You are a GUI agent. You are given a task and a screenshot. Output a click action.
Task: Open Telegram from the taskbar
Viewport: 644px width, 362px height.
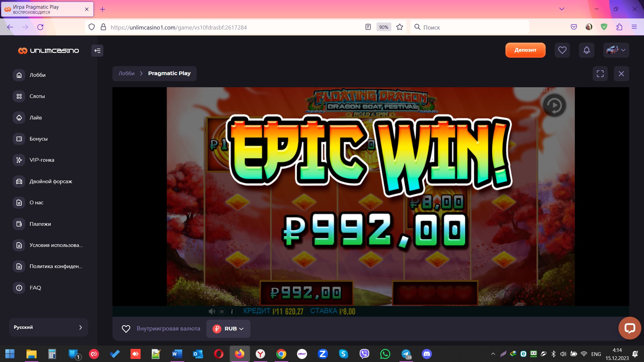(406, 354)
